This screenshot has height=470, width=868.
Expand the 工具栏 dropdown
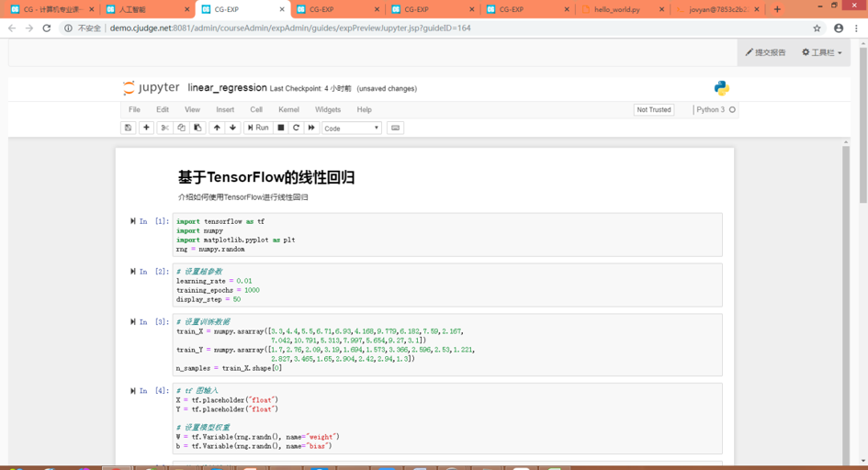[x=821, y=52]
